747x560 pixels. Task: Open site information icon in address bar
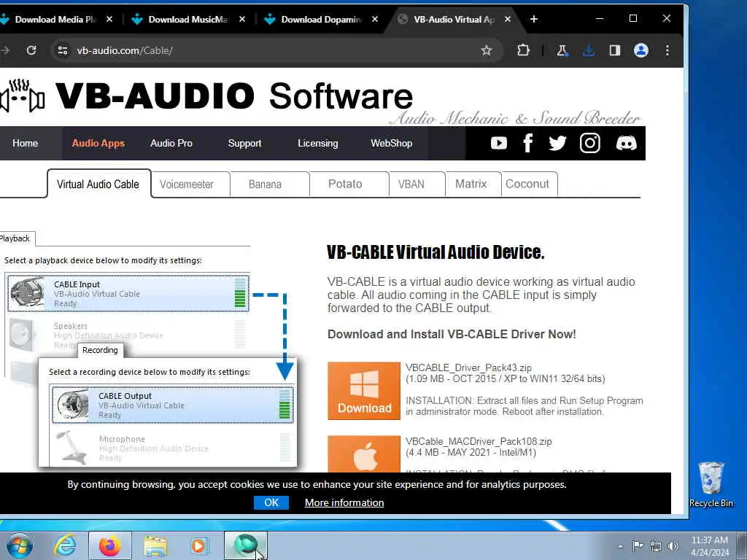pos(63,50)
